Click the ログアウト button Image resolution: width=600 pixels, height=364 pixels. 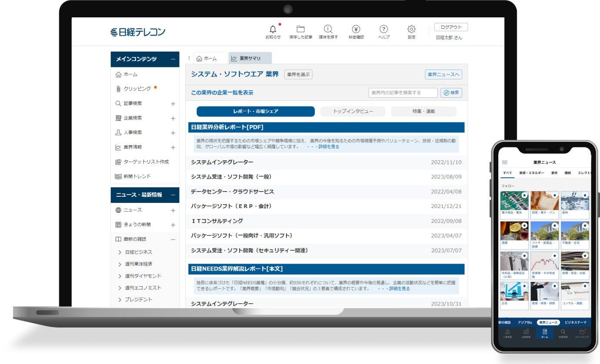click(451, 27)
